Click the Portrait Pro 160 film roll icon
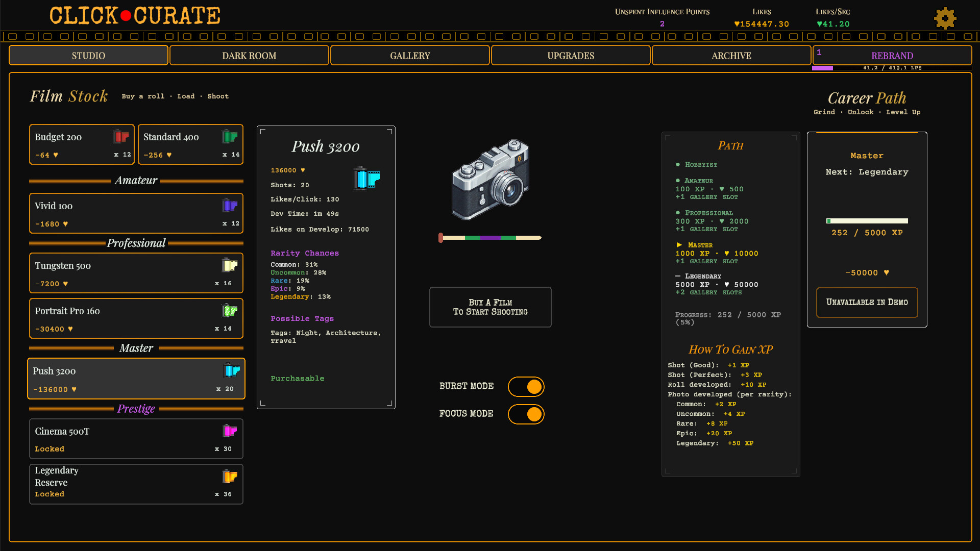Screen dimensions: 980x551 230,310
